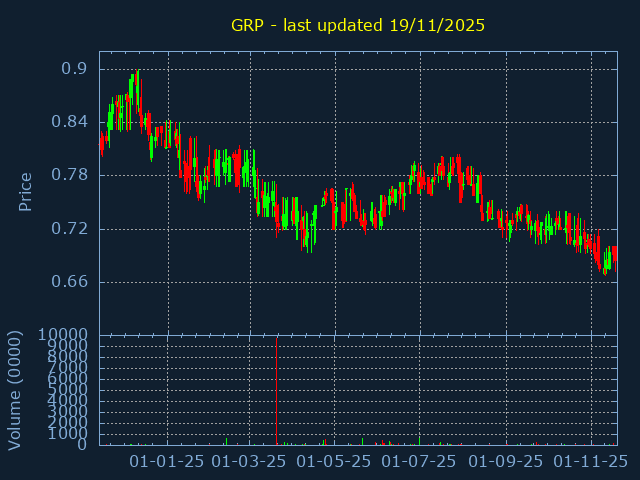Select the 01-05-25 date marker

(x=336, y=462)
